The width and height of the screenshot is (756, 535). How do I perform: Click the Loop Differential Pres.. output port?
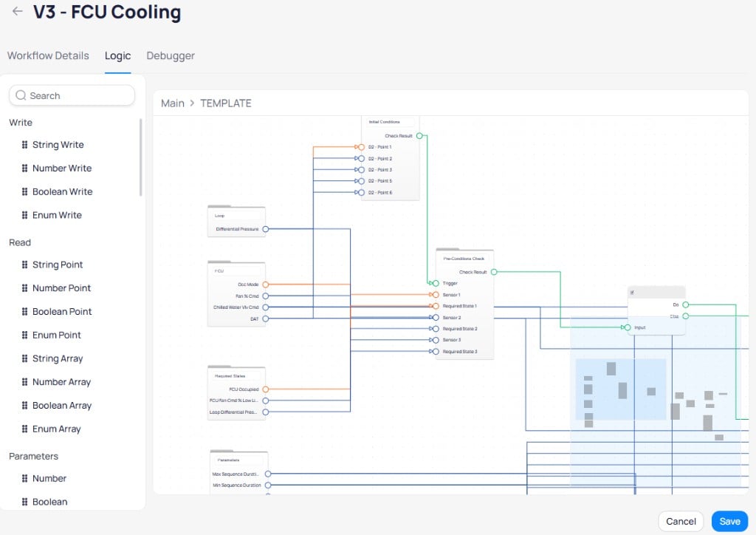click(x=266, y=412)
